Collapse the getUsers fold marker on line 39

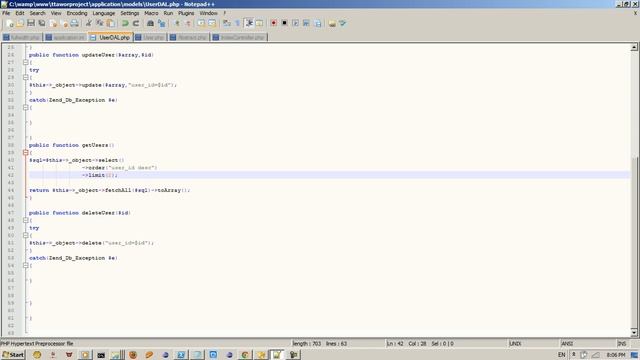(x=25, y=153)
